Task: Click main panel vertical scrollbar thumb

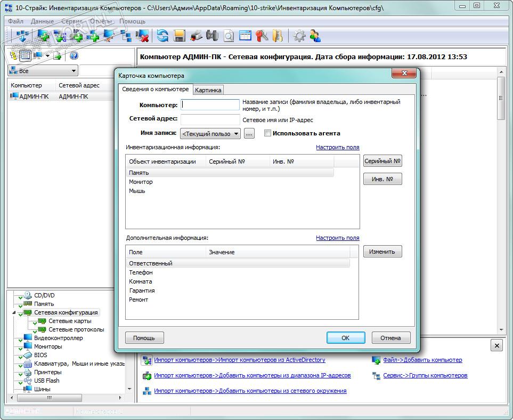Action: tap(501, 98)
